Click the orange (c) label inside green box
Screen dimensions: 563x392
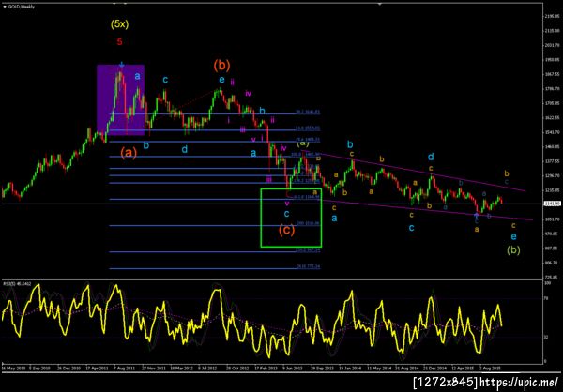[x=286, y=230]
